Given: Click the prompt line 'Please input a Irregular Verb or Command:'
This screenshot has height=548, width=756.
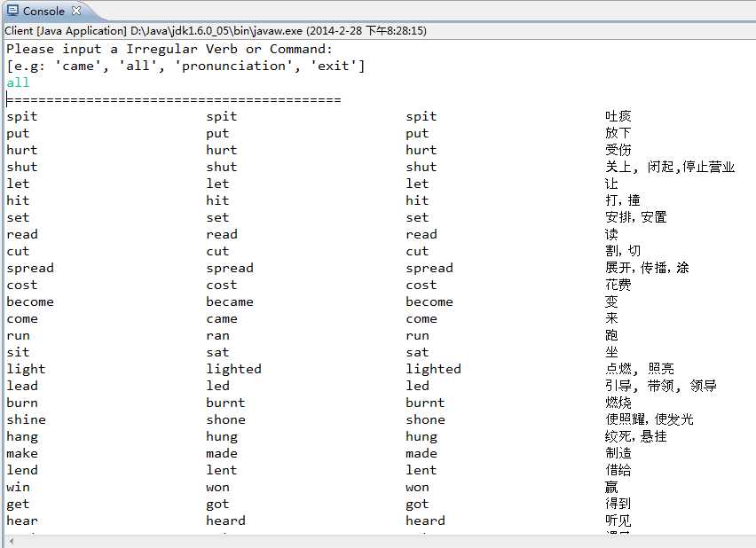Looking at the screenshot, I should (169, 49).
